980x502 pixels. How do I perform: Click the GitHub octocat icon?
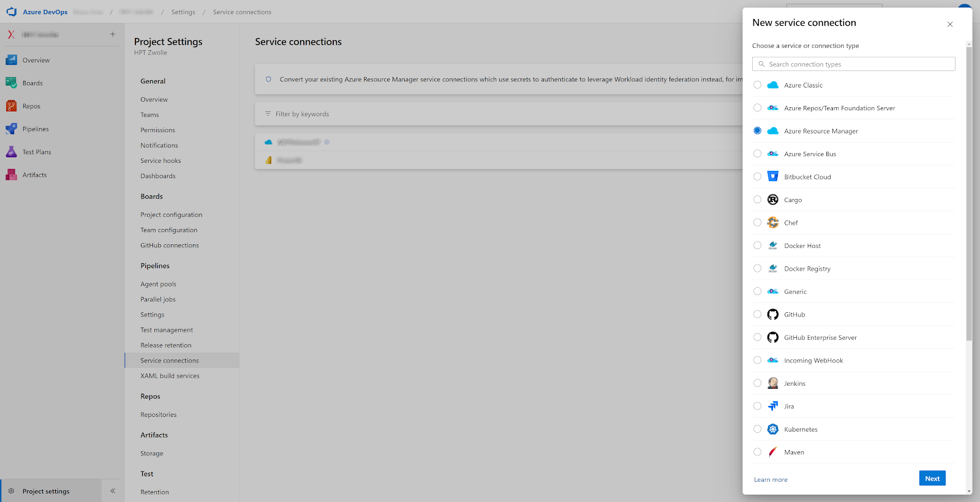pos(773,314)
